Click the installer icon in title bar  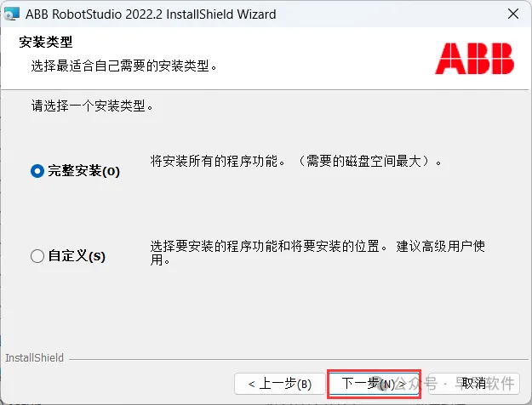coord(12,14)
